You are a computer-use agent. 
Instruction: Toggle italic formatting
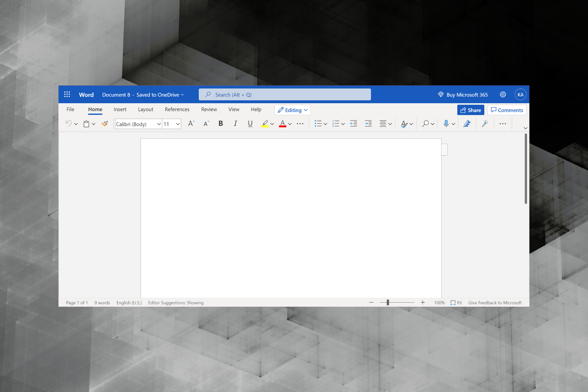pyautogui.click(x=235, y=123)
